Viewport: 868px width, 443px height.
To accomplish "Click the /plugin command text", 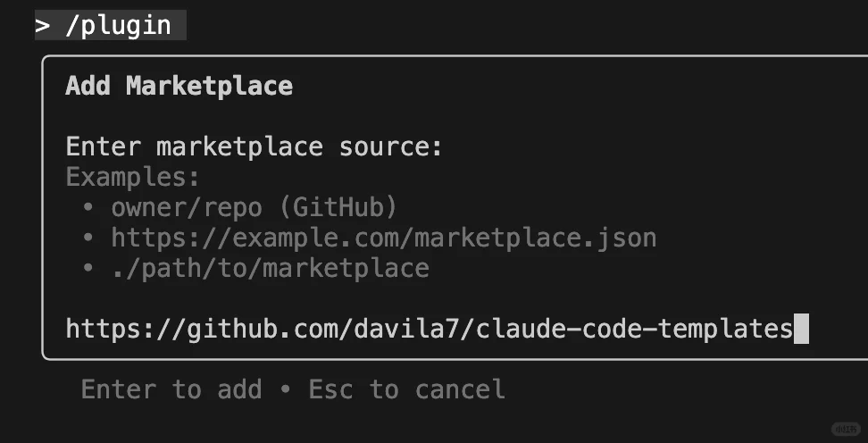I will click(x=118, y=25).
